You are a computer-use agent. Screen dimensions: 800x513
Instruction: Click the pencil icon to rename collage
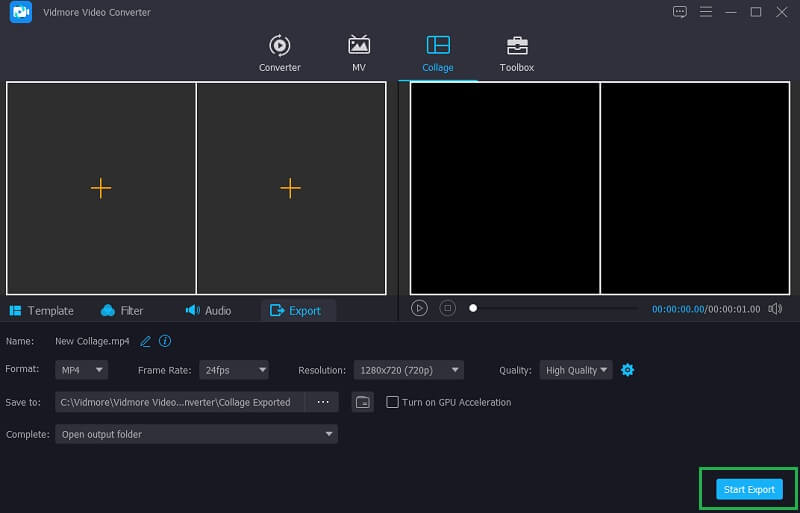[146, 341]
